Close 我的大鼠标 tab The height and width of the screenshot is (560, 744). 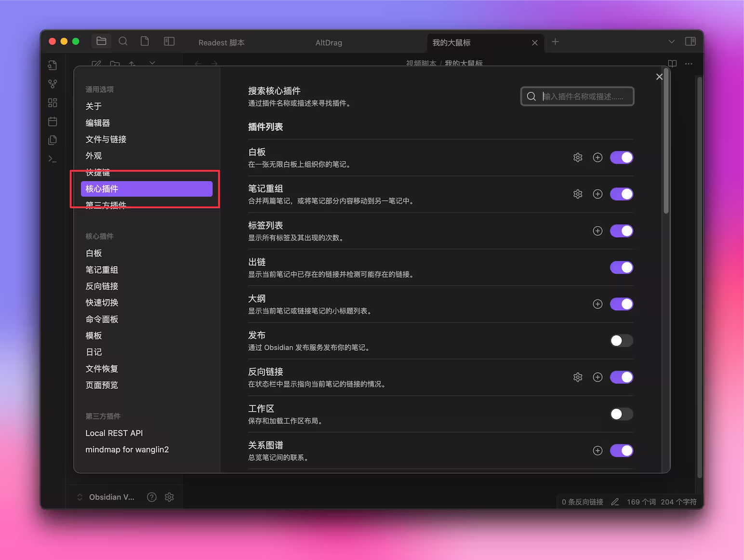coord(534,43)
